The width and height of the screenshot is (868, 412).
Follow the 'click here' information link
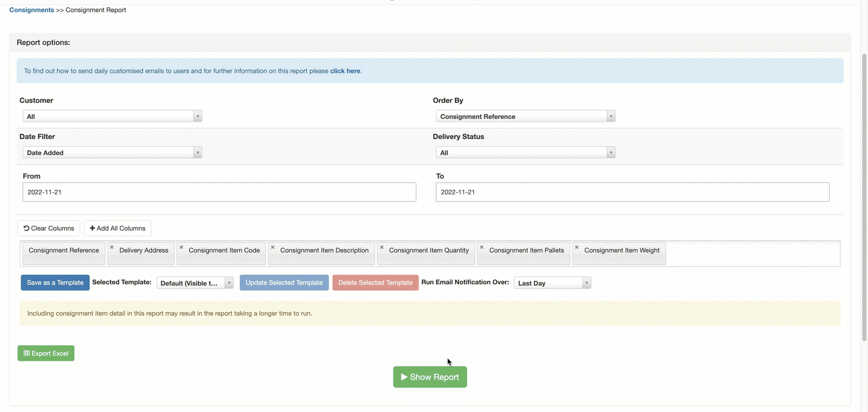[345, 71]
